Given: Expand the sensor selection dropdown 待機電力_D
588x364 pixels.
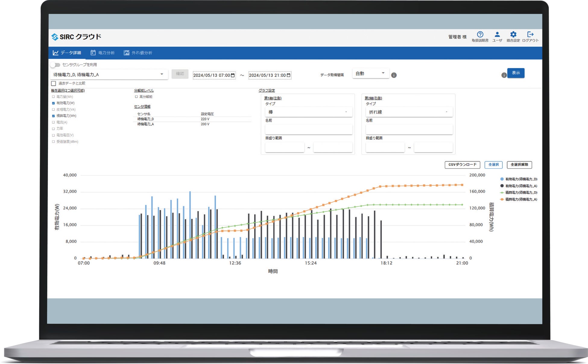Looking at the screenshot, I should click(109, 74).
